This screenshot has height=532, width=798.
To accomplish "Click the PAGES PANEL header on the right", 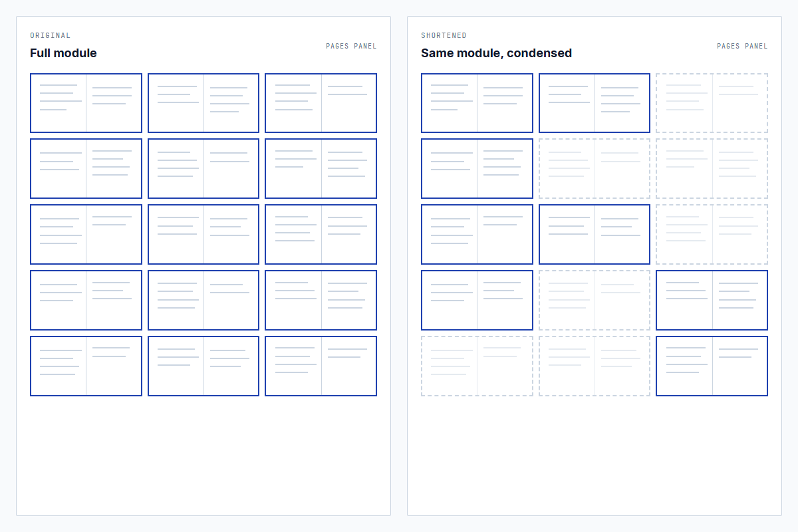I will tap(741, 46).
